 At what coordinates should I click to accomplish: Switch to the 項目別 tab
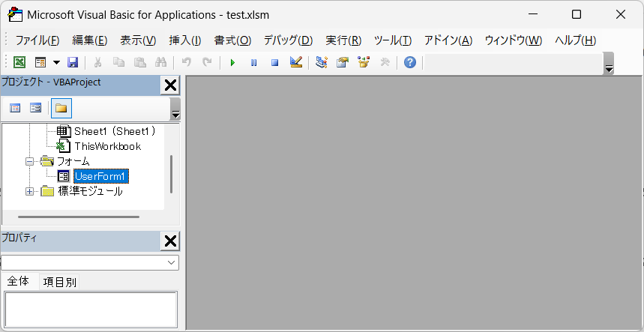(59, 283)
